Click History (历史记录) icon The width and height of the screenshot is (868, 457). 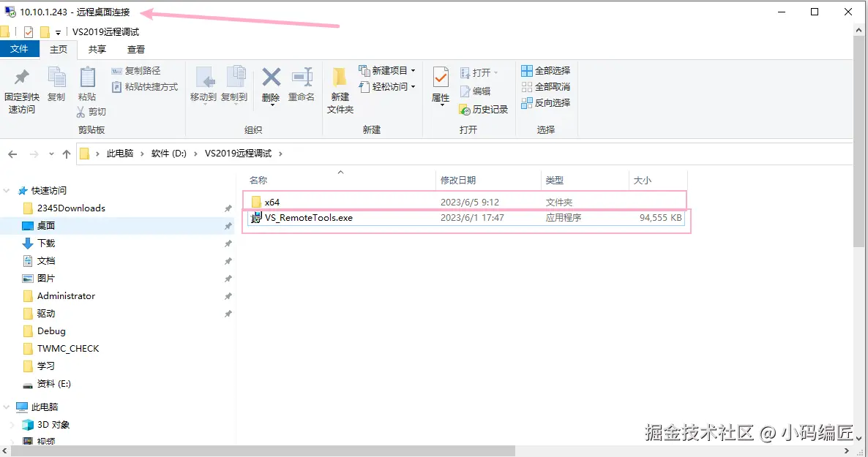tap(465, 110)
